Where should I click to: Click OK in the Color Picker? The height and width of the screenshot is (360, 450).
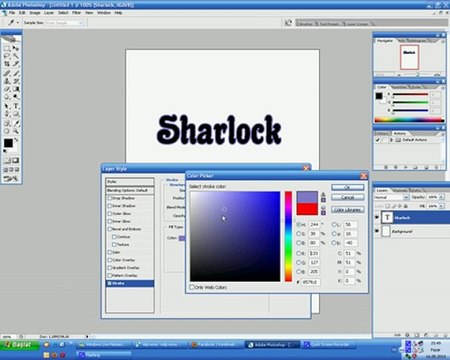point(347,187)
